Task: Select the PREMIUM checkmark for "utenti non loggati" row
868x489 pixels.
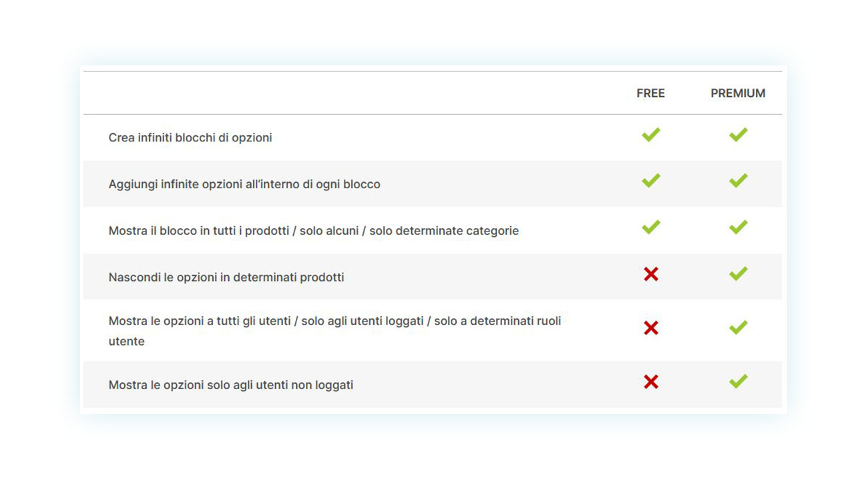Action: point(738,382)
